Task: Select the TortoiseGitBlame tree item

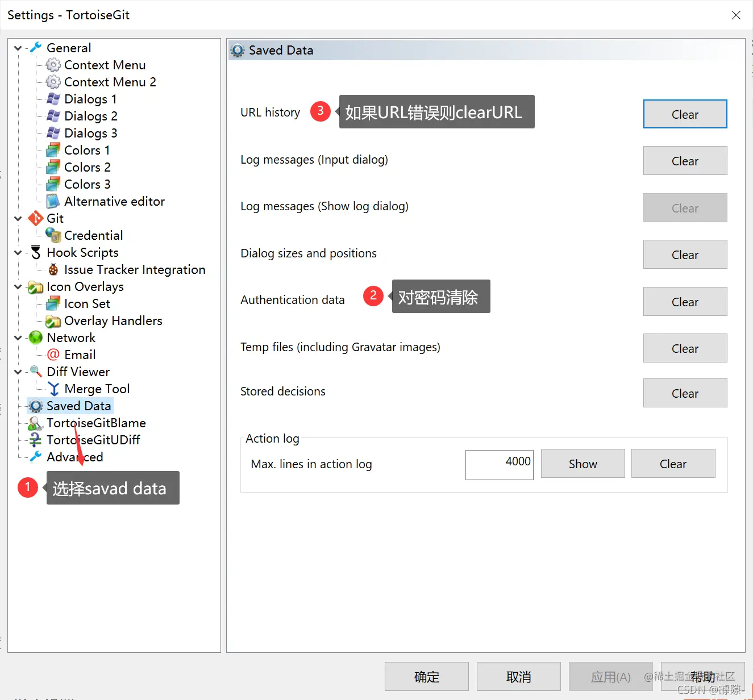Action: [96, 423]
